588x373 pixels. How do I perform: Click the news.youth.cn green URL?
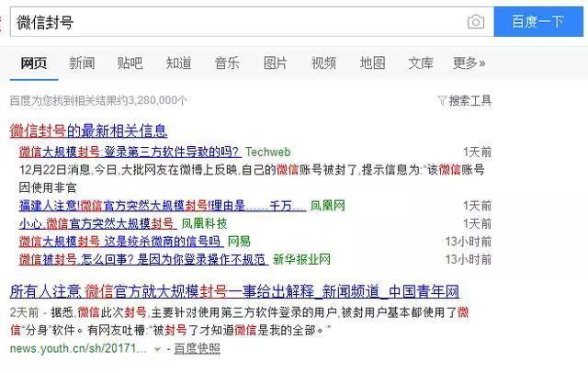point(78,348)
